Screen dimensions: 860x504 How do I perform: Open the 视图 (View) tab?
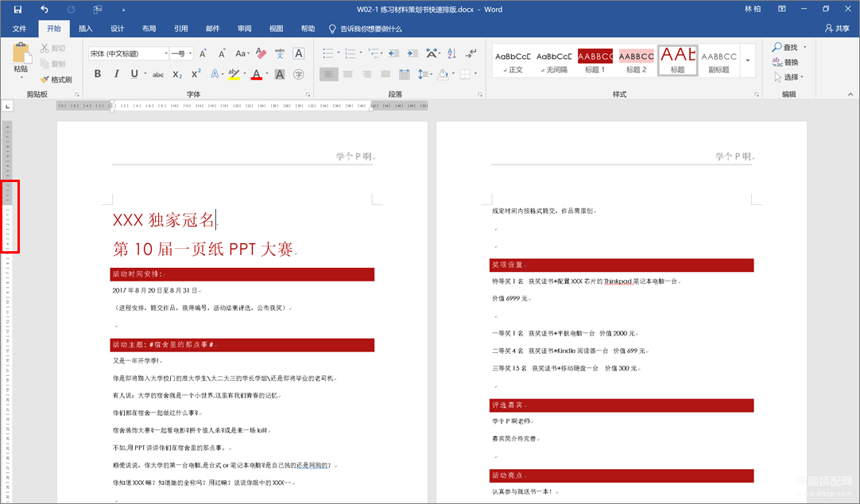pos(277,29)
